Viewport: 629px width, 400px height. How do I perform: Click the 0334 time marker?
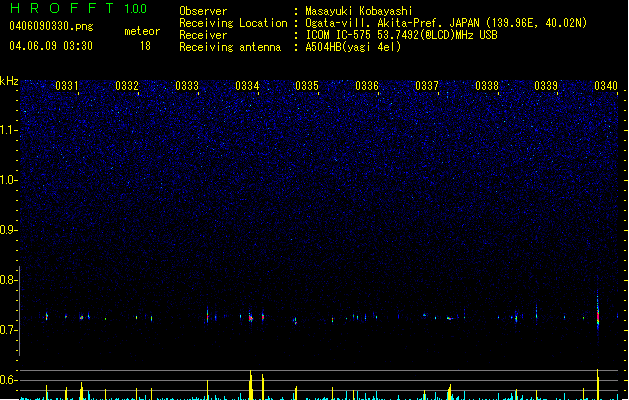(247, 85)
